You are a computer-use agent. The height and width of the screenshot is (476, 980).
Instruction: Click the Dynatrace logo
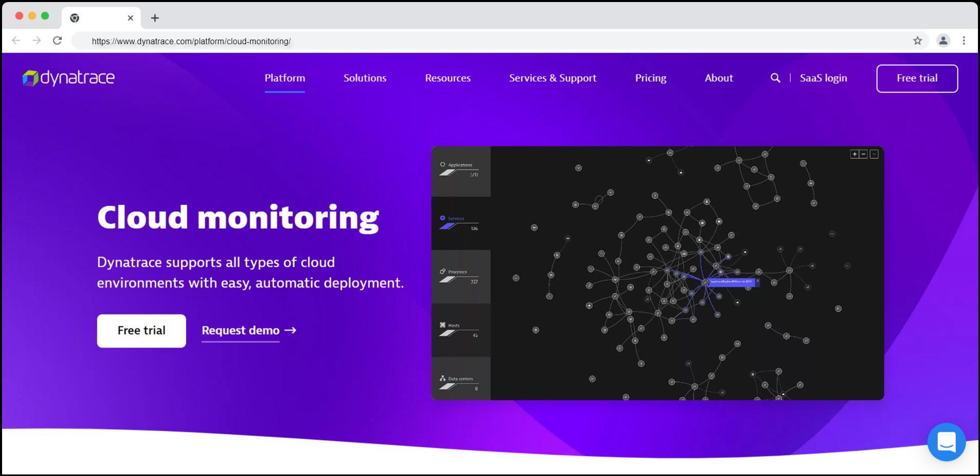68,78
